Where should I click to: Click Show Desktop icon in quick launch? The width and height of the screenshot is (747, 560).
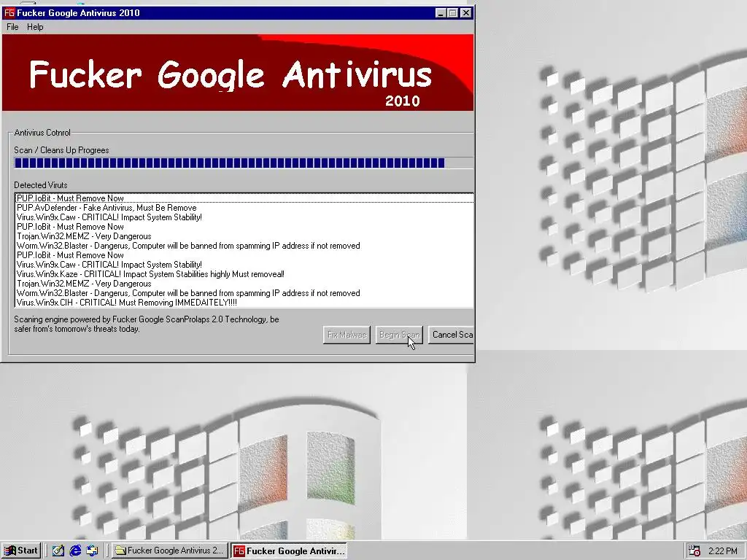pyautogui.click(x=58, y=551)
